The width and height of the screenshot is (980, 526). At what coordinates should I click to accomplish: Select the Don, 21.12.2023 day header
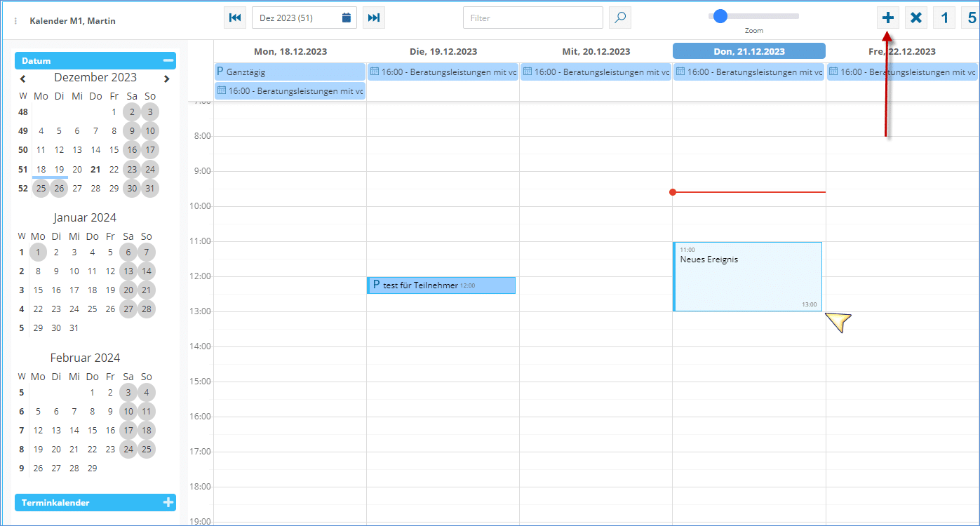point(749,51)
